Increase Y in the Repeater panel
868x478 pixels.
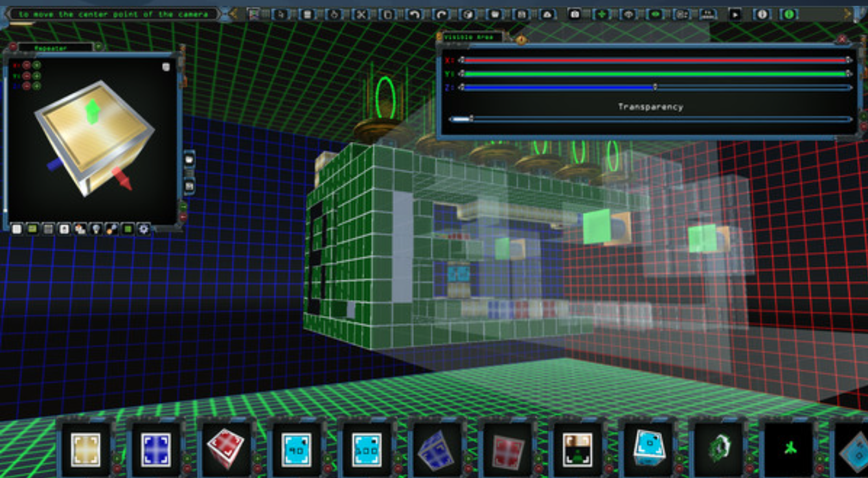point(37,75)
